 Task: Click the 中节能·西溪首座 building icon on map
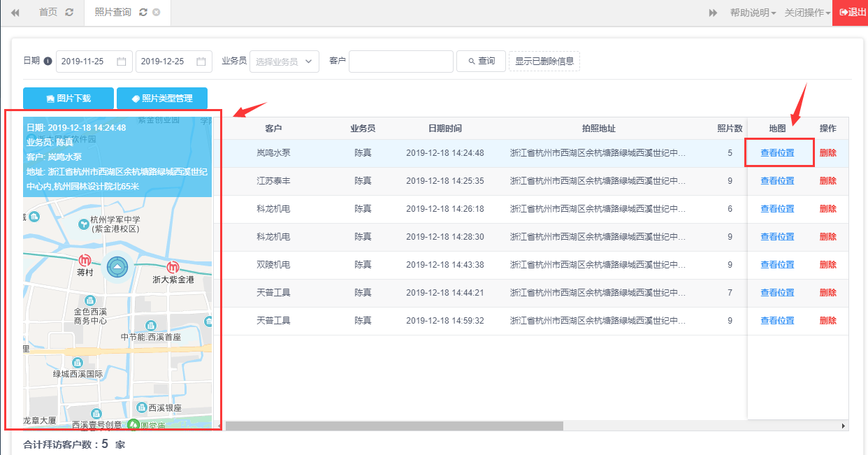(x=150, y=326)
